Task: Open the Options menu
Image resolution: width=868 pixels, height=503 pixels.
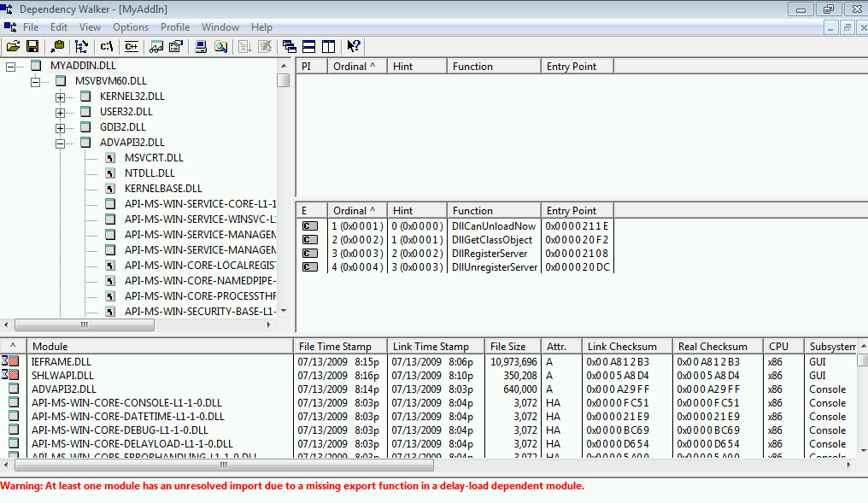Action: [x=131, y=27]
